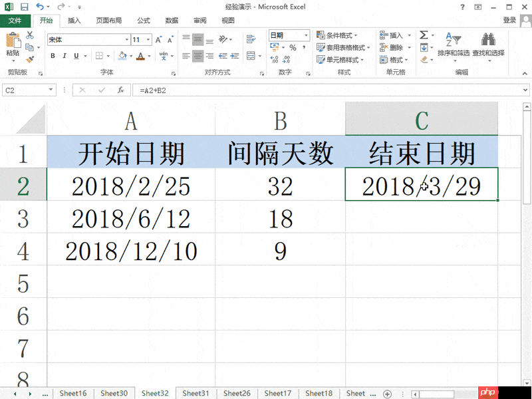
Task: Apply percent style
Action: (x=293, y=47)
